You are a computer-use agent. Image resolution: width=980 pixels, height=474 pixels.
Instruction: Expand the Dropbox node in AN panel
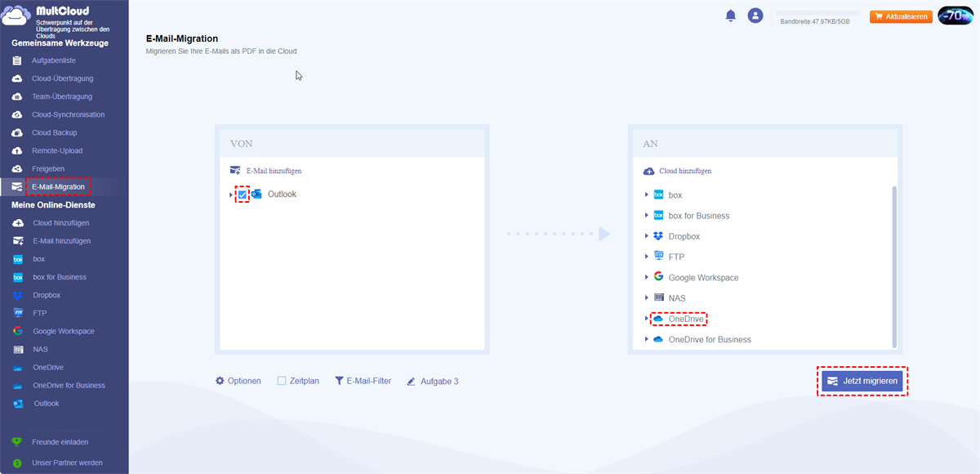click(x=647, y=236)
